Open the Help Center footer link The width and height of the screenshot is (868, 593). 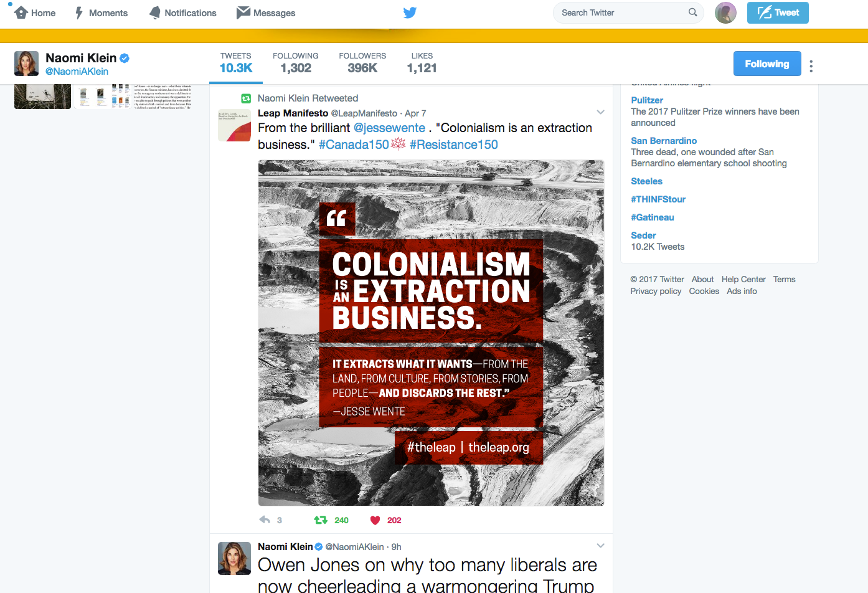pyautogui.click(x=743, y=280)
